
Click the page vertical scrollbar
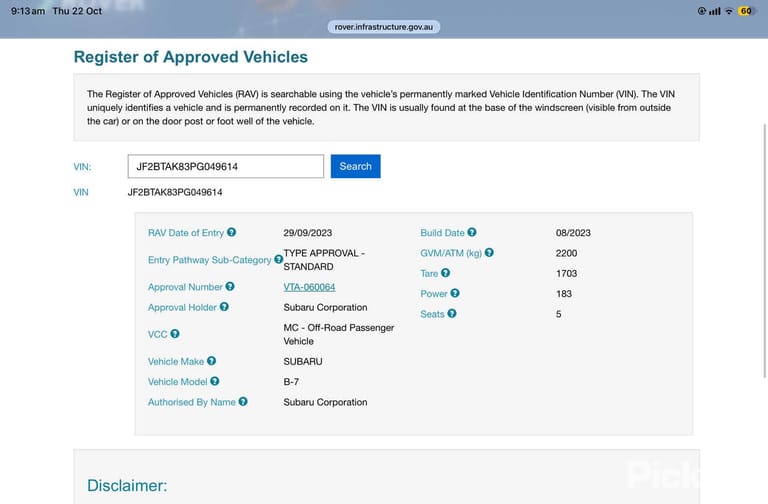click(765, 251)
